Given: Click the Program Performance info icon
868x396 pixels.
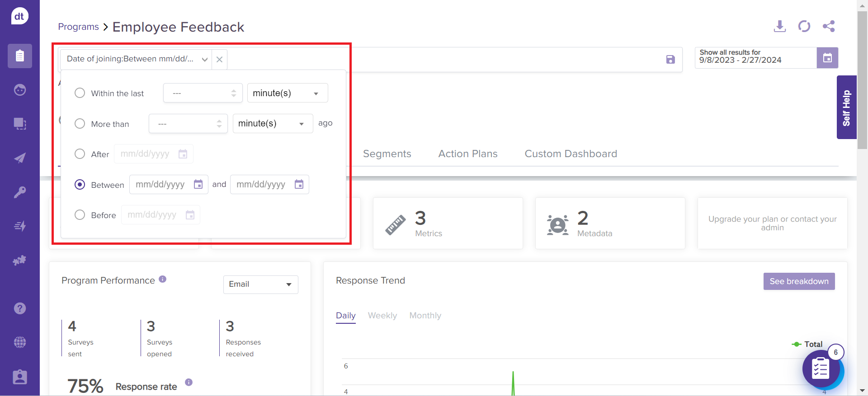Looking at the screenshot, I should click(x=163, y=280).
